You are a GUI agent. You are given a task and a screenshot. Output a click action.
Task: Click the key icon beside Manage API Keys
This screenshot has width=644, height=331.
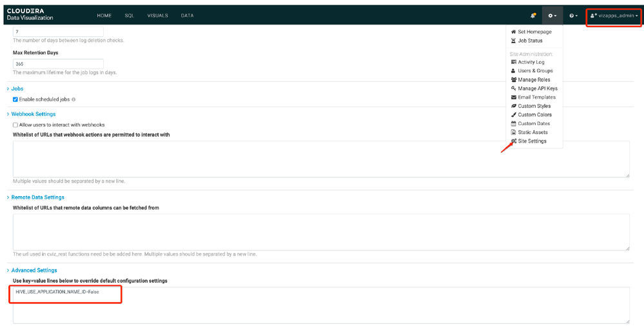click(513, 88)
